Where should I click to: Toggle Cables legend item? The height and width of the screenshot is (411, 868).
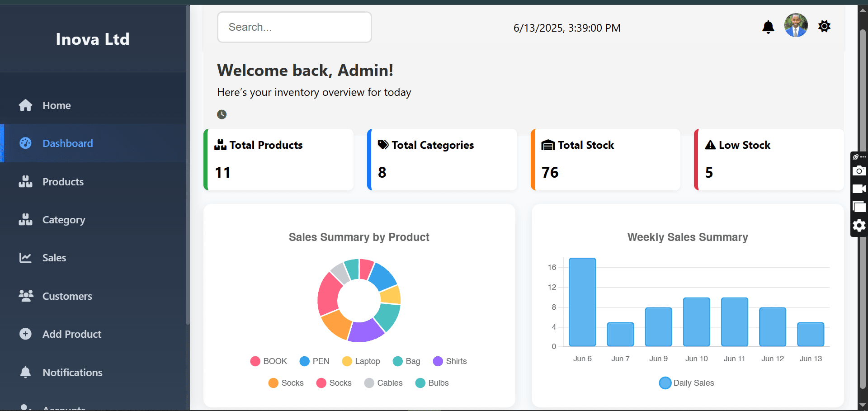(x=383, y=383)
